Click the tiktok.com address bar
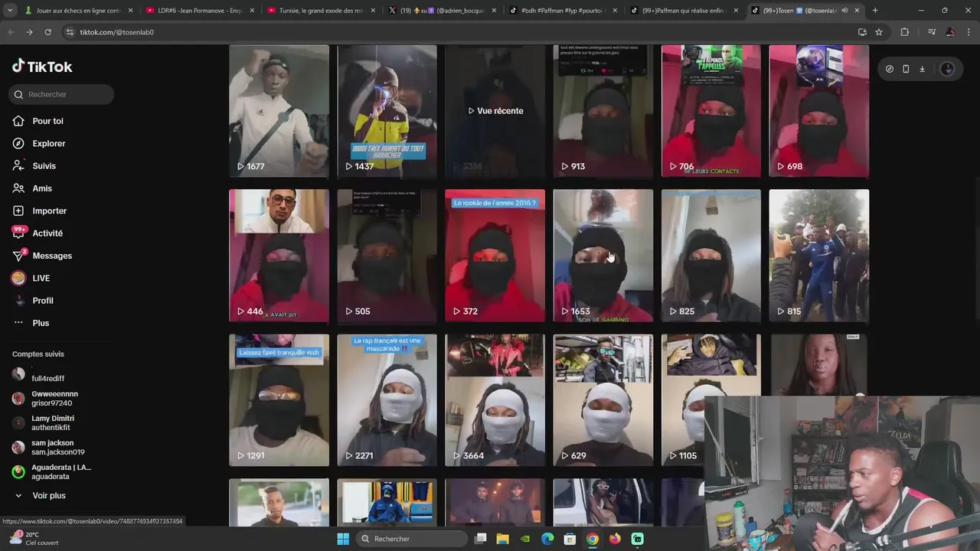This screenshot has height=551, width=980. [459, 32]
